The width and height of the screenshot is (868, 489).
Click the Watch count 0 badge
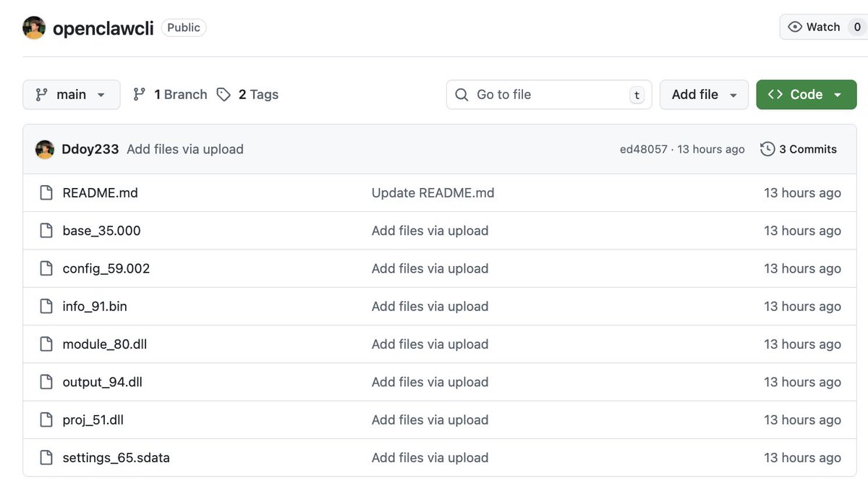[x=857, y=27]
